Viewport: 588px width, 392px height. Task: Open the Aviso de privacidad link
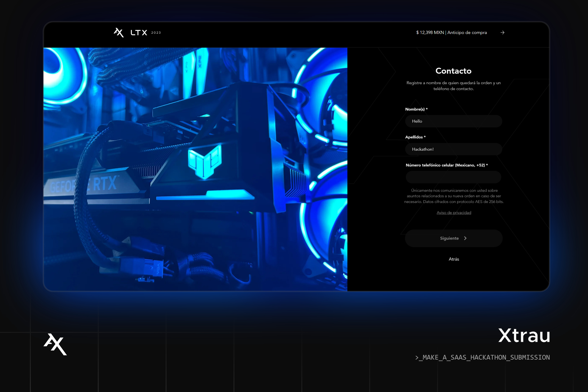454,212
